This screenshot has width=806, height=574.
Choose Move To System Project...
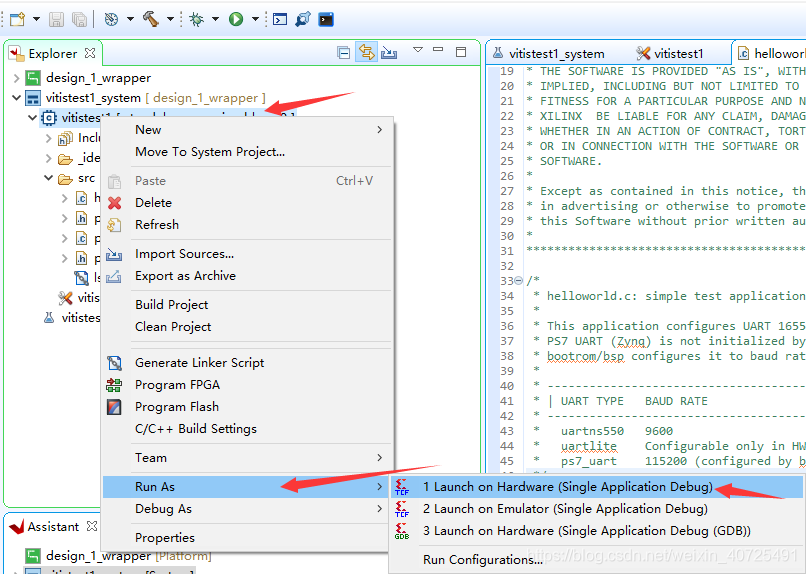point(248,152)
